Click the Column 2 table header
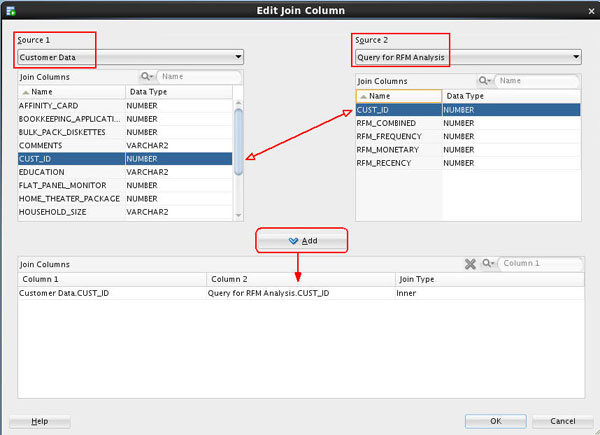The image size is (600, 435). [x=301, y=279]
